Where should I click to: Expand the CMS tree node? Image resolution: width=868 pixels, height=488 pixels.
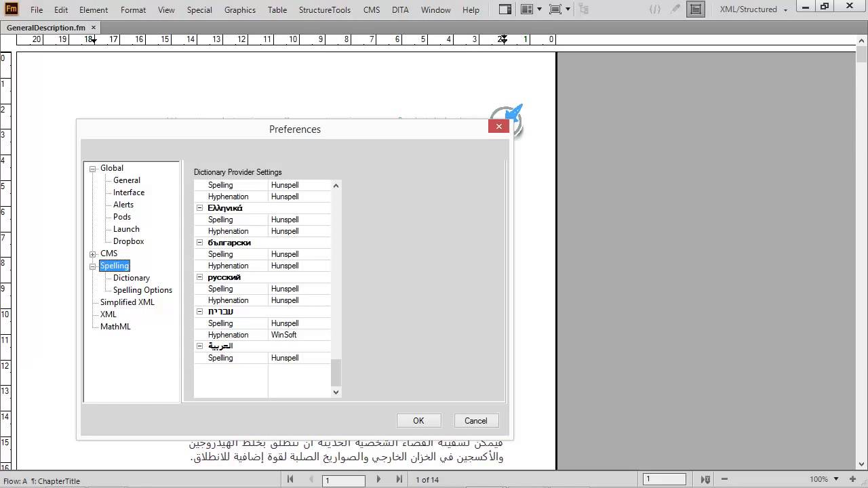point(93,254)
